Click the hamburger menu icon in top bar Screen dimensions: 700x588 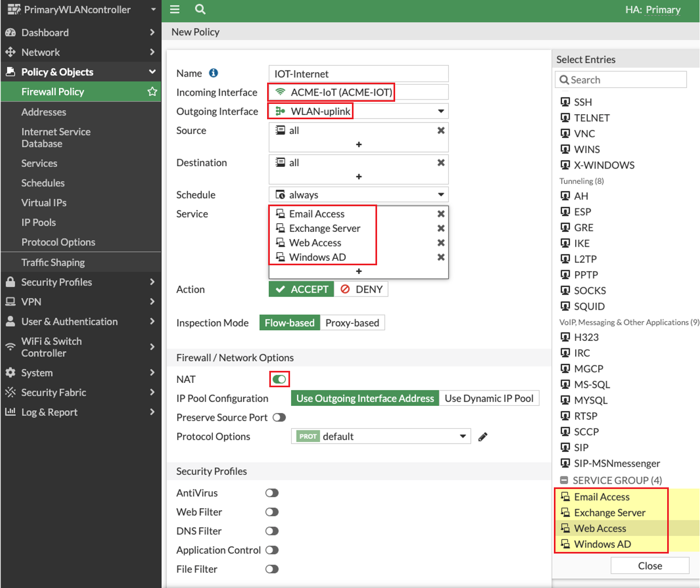point(175,9)
